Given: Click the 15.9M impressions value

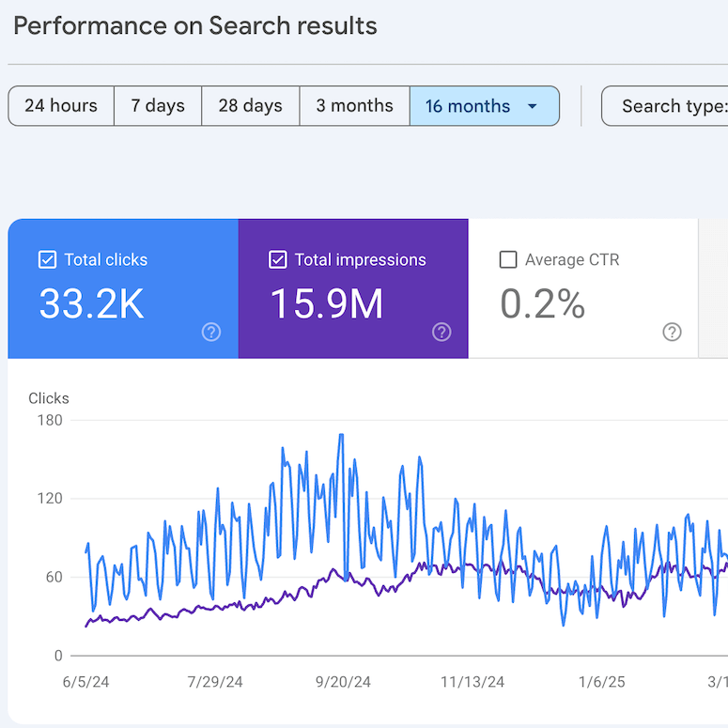Looking at the screenshot, I should pos(327,303).
